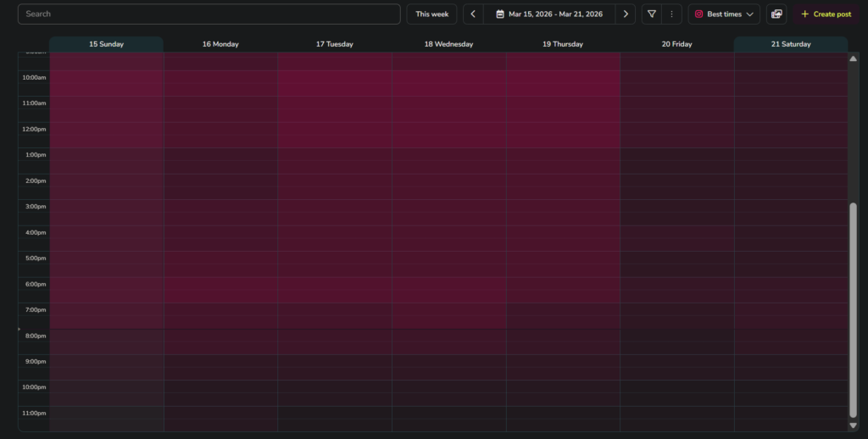This screenshot has height=439, width=868.
Task: Click the Instagram icon in Best times
Action: pos(698,14)
